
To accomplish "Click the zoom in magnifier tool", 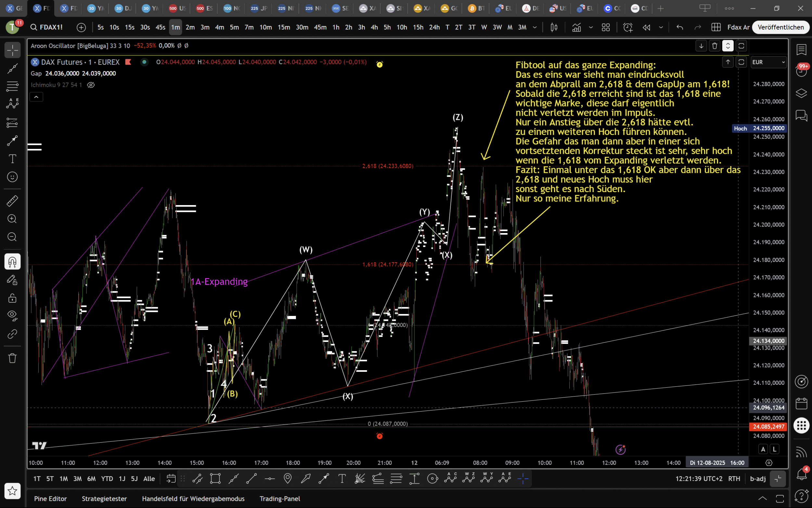I will [12, 219].
